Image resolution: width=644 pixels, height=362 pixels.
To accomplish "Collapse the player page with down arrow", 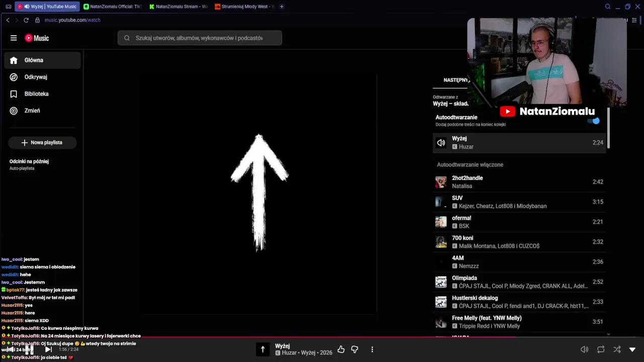I will point(632,349).
